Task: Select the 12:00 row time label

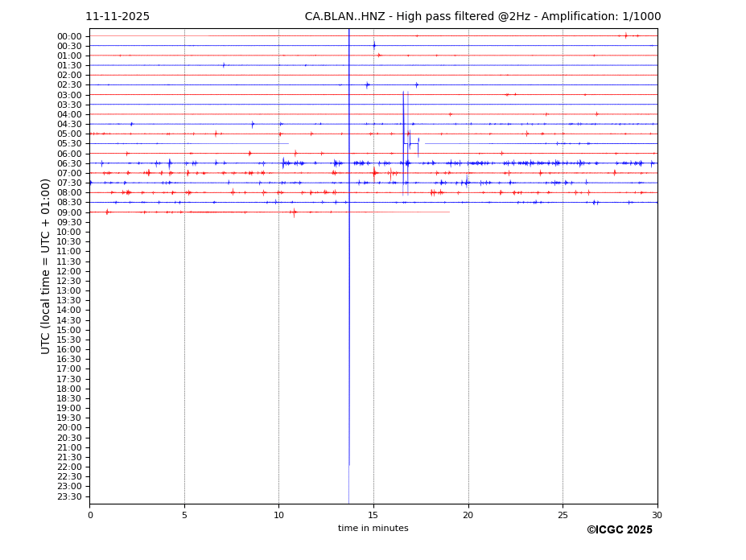Action: pos(69,271)
